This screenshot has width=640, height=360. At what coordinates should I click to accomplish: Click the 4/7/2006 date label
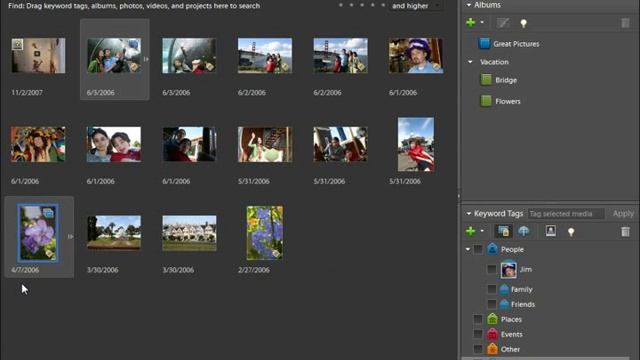coord(25,270)
